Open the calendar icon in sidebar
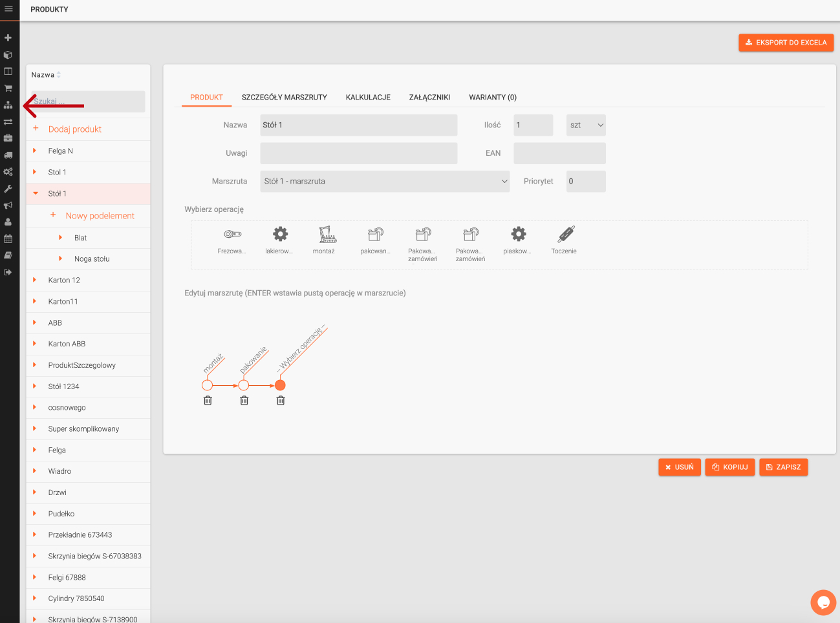This screenshot has width=840, height=623. click(8, 238)
